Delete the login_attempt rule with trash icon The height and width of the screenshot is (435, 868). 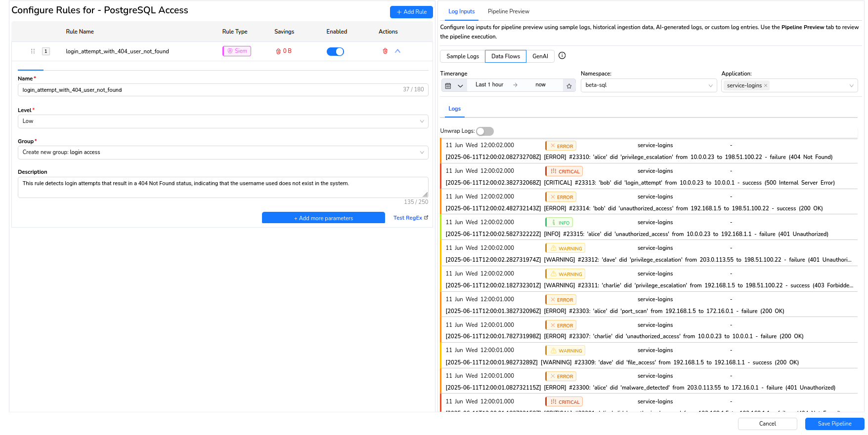pos(385,51)
